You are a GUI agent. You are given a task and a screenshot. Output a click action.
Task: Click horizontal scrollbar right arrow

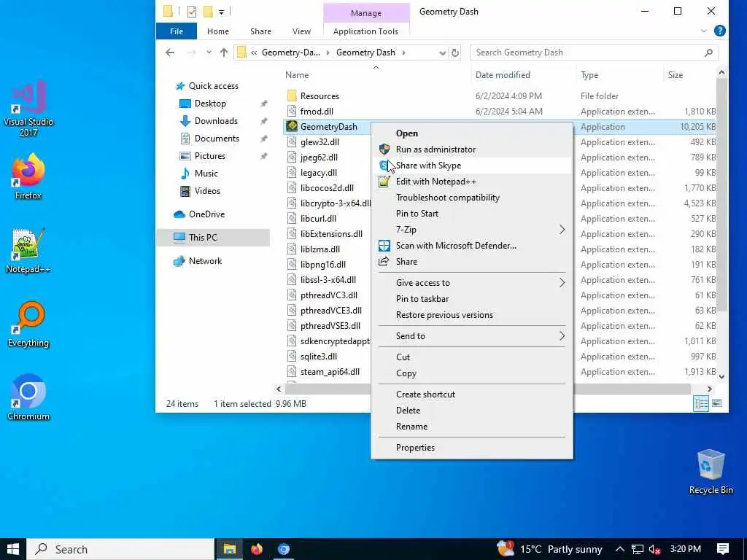coord(709,389)
